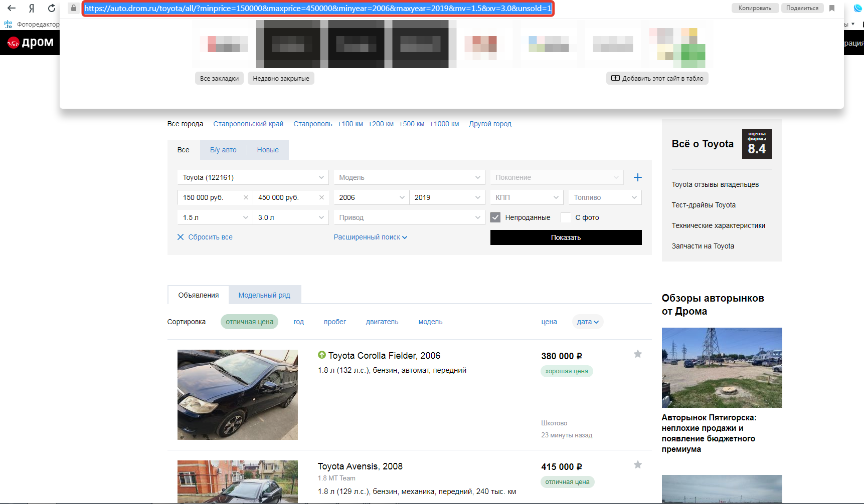Viewport: 864px width, 504px height.
Task: Uncheck the Непроданные checkbox
Action: pyautogui.click(x=495, y=217)
